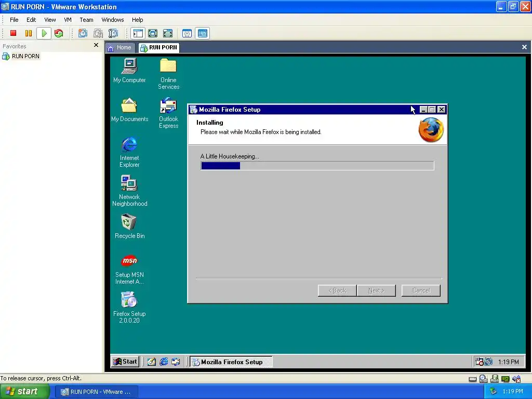Toggle the Favorites sidebar toolbar icon
This screenshot has width=532, height=399.
point(138,33)
